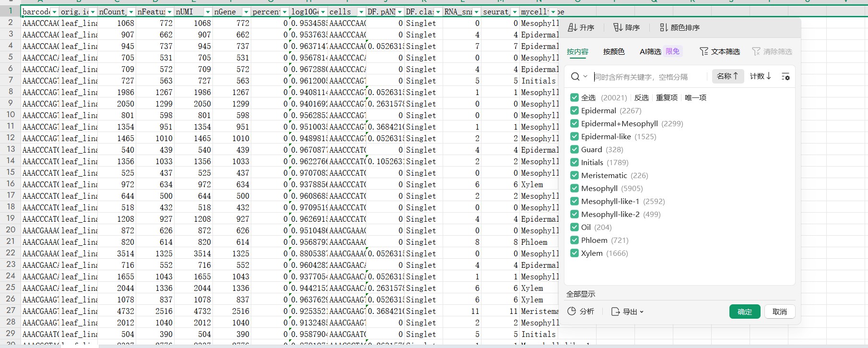Image resolution: width=868 pixels, height=348 pixels.
Task: Open mycelltype column filter dropdown
Action: [553, 12]
